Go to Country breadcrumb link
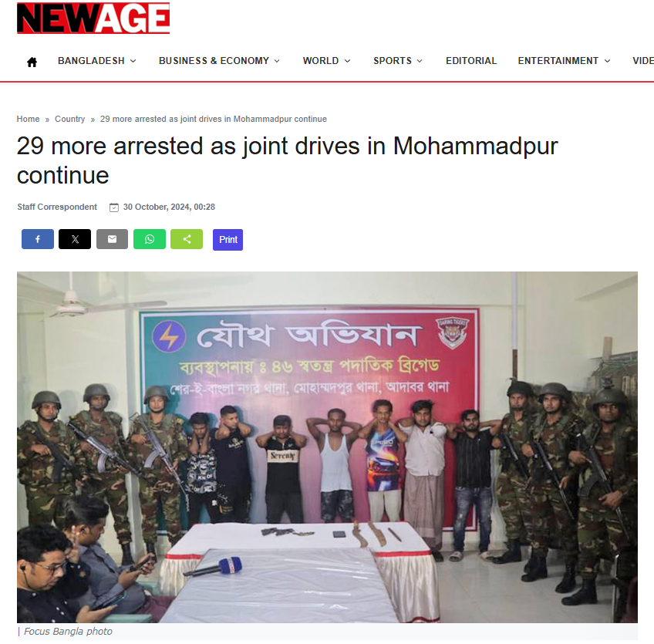 69,119
